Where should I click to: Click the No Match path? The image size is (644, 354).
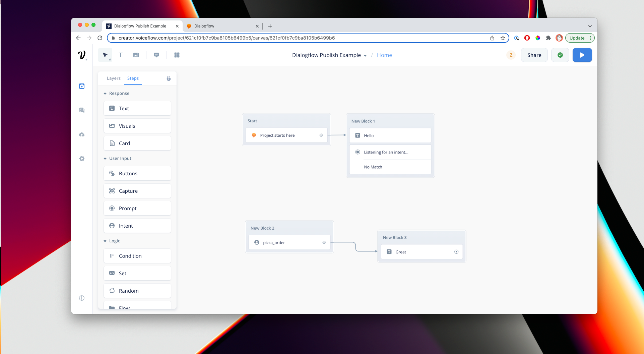(390, 167)
